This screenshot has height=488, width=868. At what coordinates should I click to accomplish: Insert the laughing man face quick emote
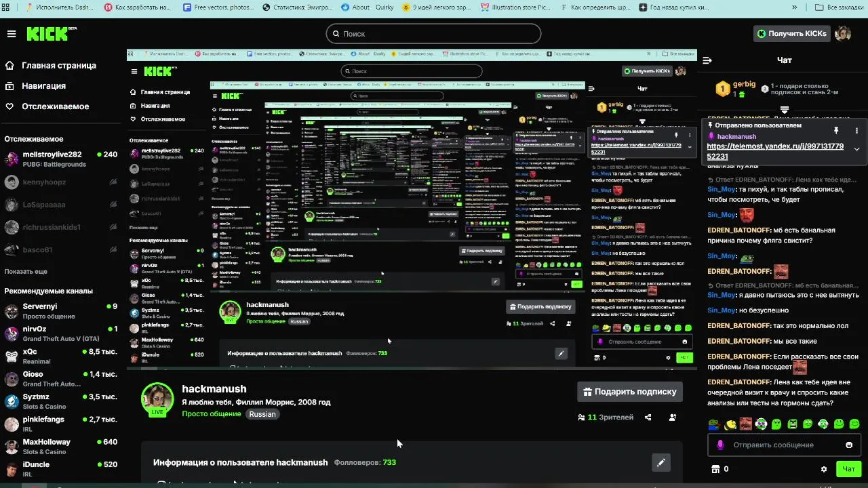pyautogui.click(x=746, y=424)
